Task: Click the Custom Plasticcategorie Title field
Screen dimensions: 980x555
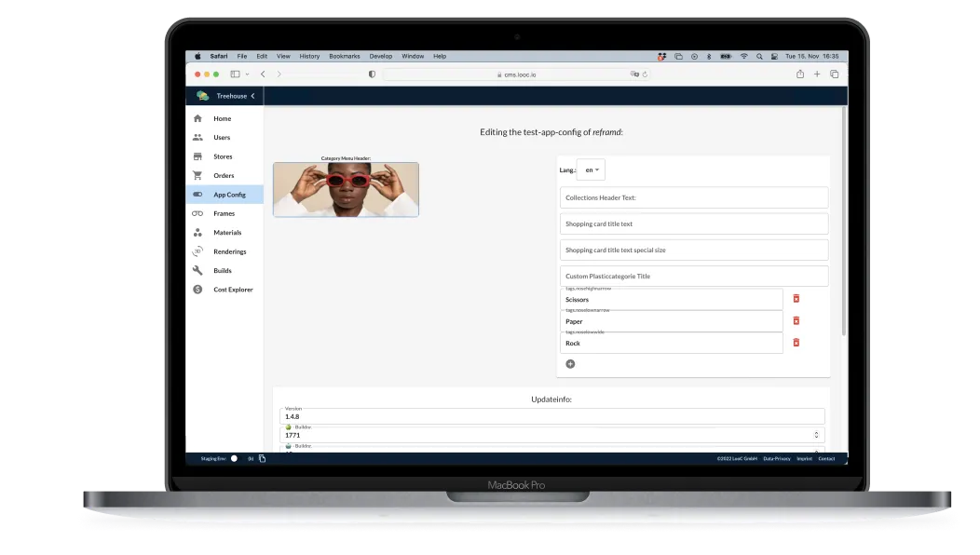Action: point(694,277)
